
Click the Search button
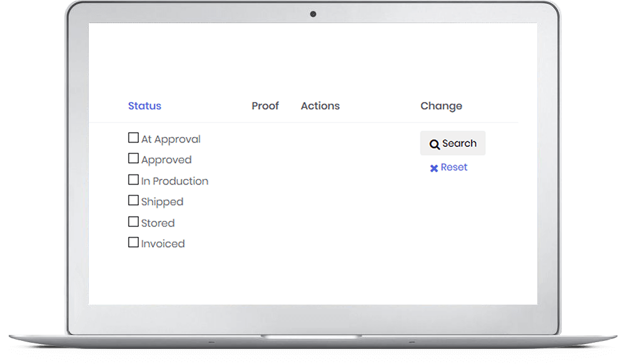click(x=453, y=143)
